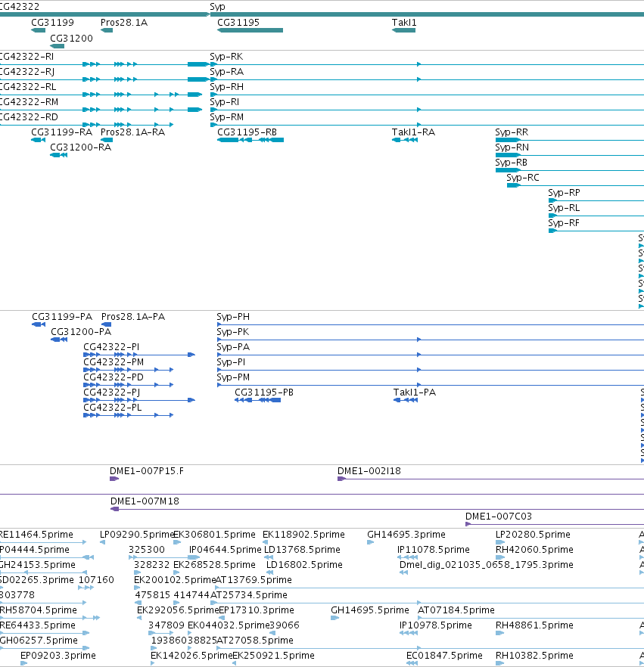Image resolution: width=644 pixels, height=667 pixels.
Task: Select the Takl1 gene label
Action: 404,23
